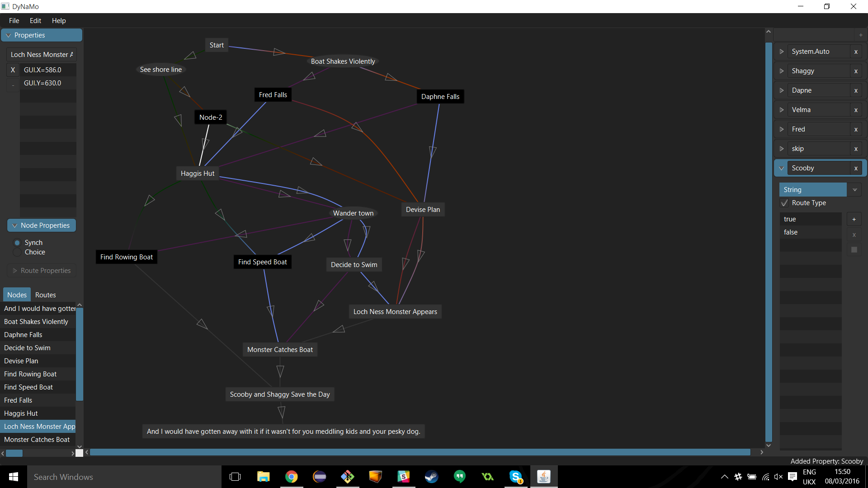The image size is (868, 488).
Task: Select Haggis Hut in the nodes list
Action: (21, 413)
